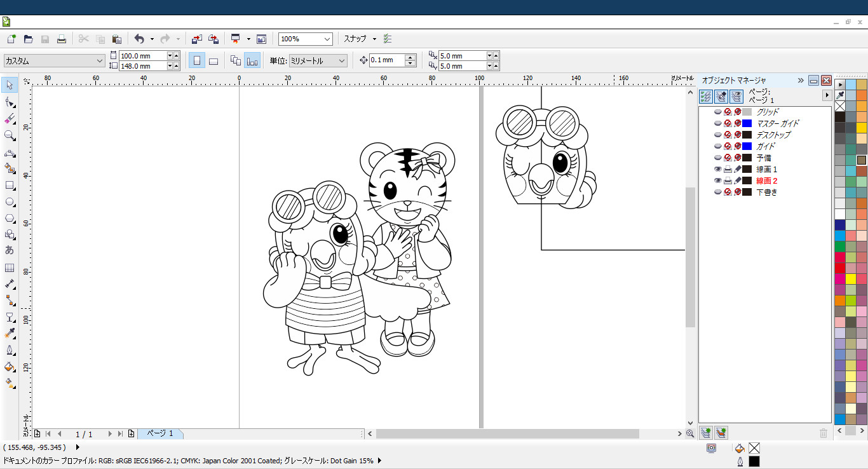Image resolution: width=868 pixels, height=469 pixels.
Task: Click the Print icon in toolbar
Action: click(62, 39)
